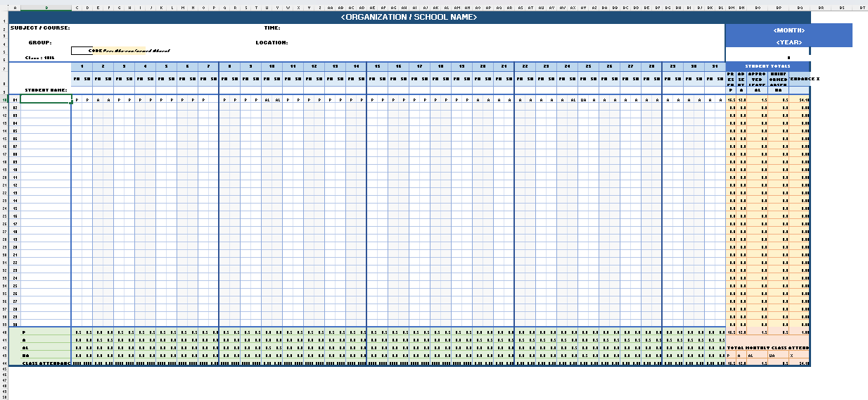Screen dimensions: 868x400
Task: Select student number 20 row label
Action: coord(15,247)
